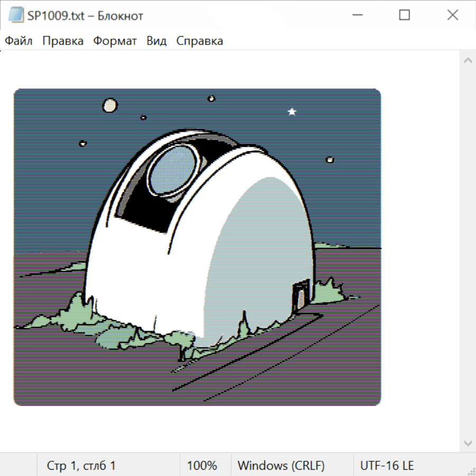Open the Вид menu
The width and height of the screenshot is (476, 476).
[x=157, y=41]
